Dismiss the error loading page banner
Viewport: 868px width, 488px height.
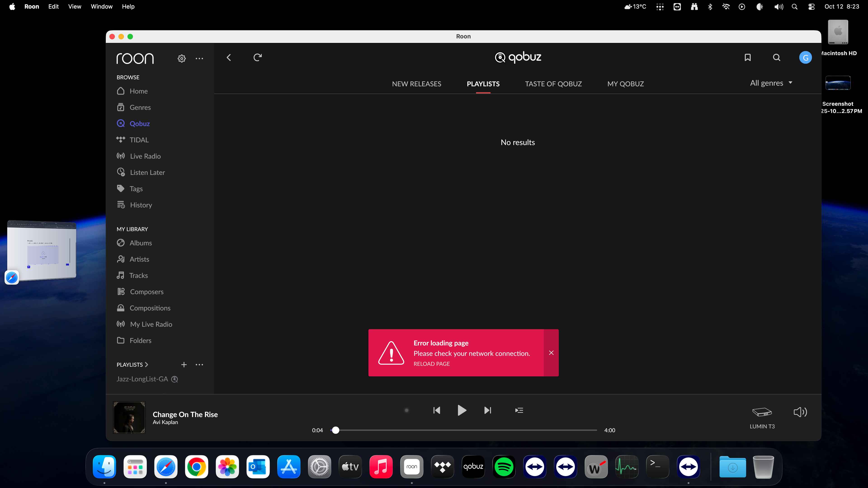[551, 353]
